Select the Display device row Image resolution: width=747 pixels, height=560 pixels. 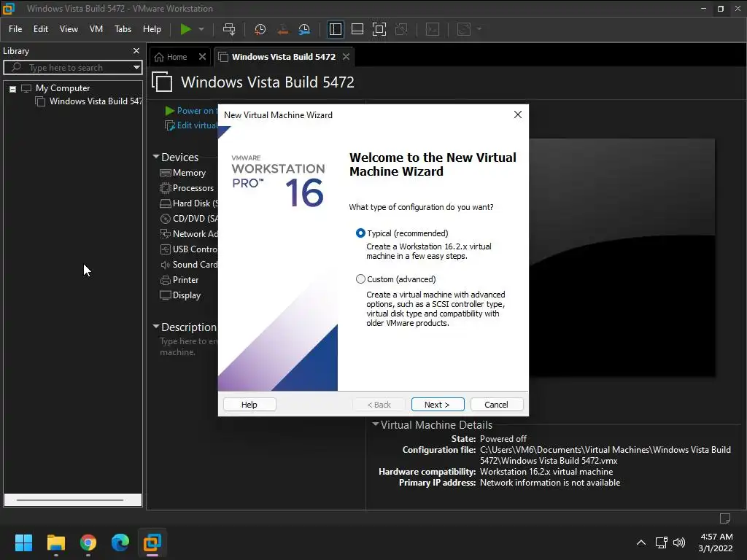coord(181,295)
